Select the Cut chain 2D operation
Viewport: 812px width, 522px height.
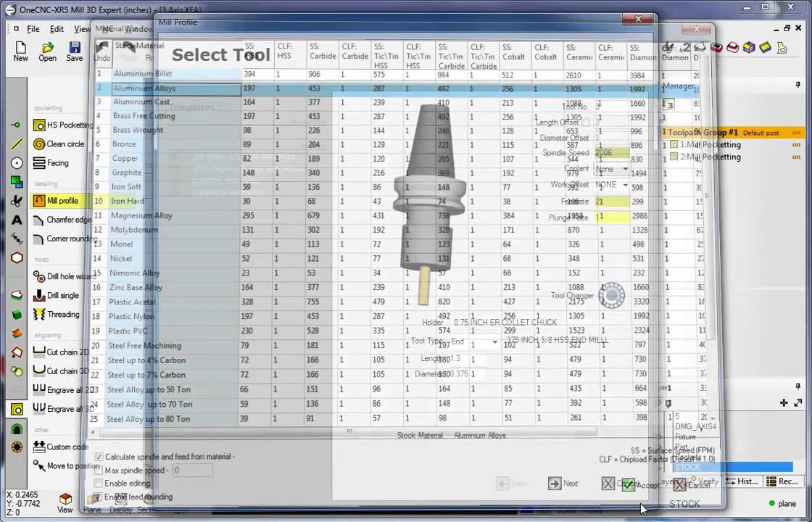click(61, 352)
